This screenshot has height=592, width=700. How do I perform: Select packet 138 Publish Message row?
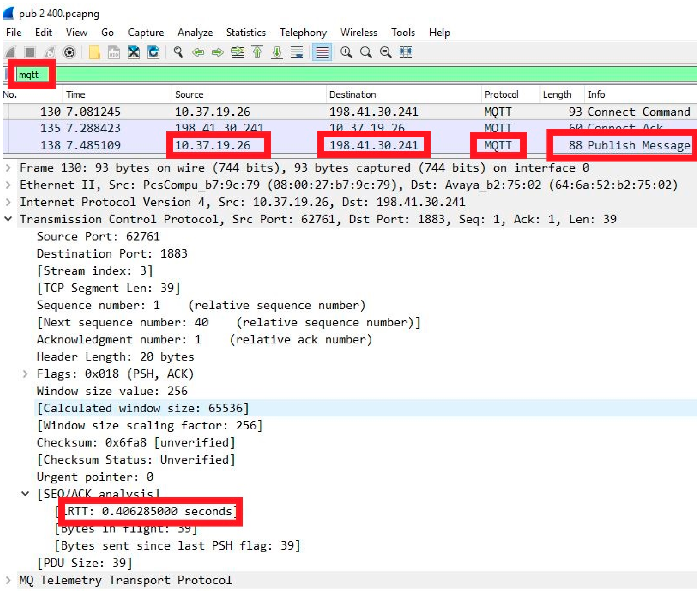[350, 145]
